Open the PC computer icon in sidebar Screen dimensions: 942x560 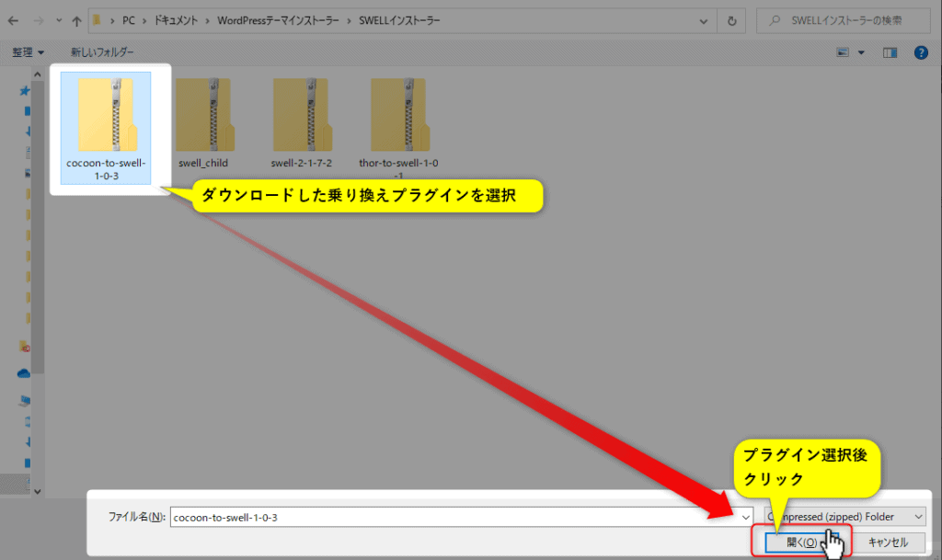24,400
